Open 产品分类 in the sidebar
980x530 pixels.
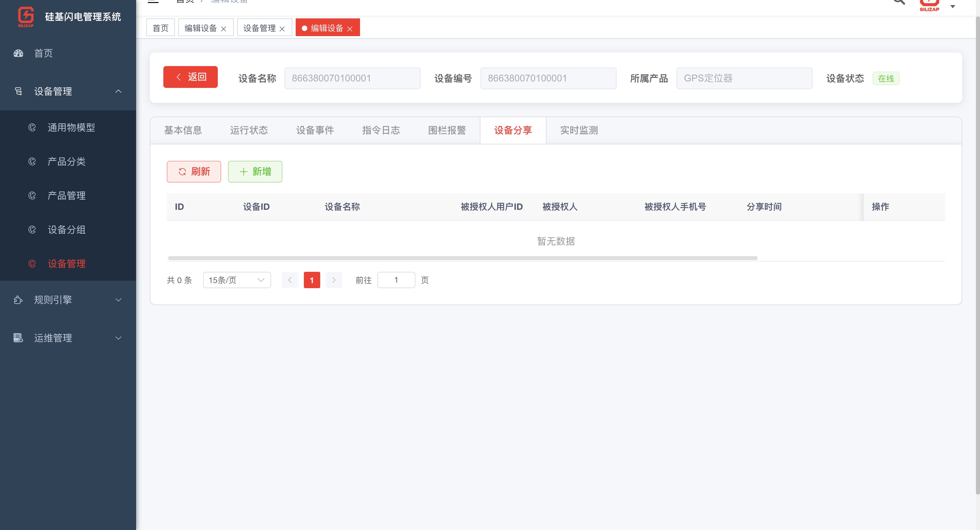coord(67,161)
